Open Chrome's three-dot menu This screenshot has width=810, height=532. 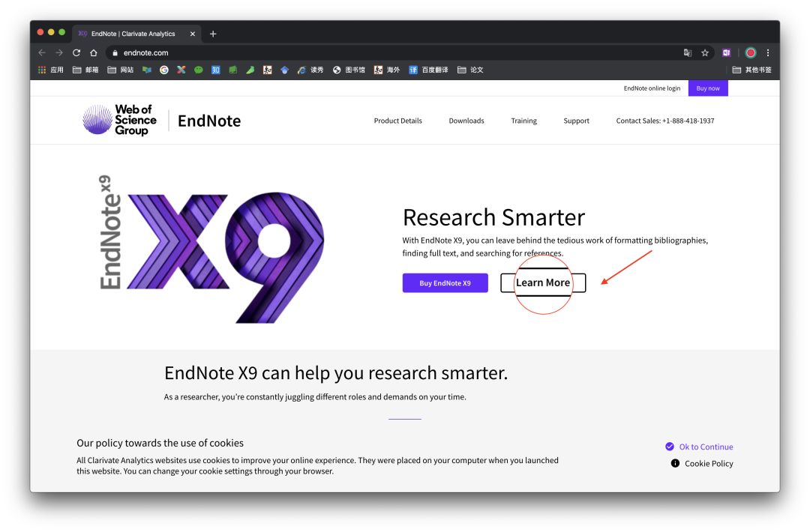[768, 52]
